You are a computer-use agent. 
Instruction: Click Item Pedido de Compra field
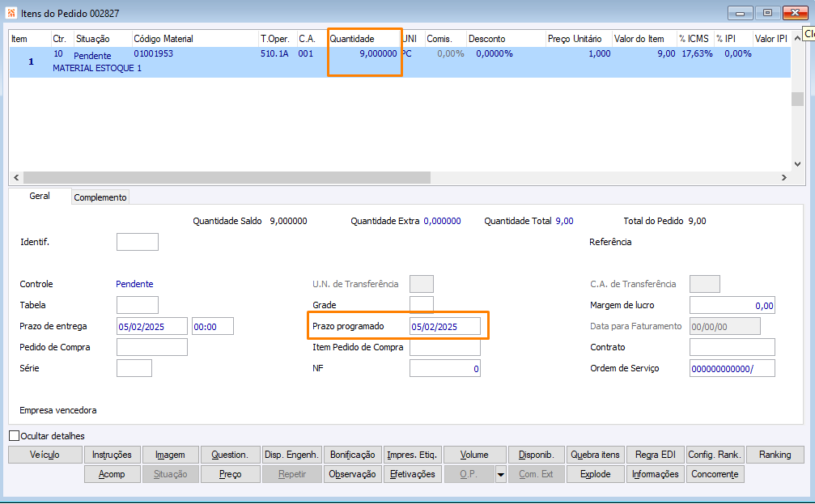tap(445, 347)
